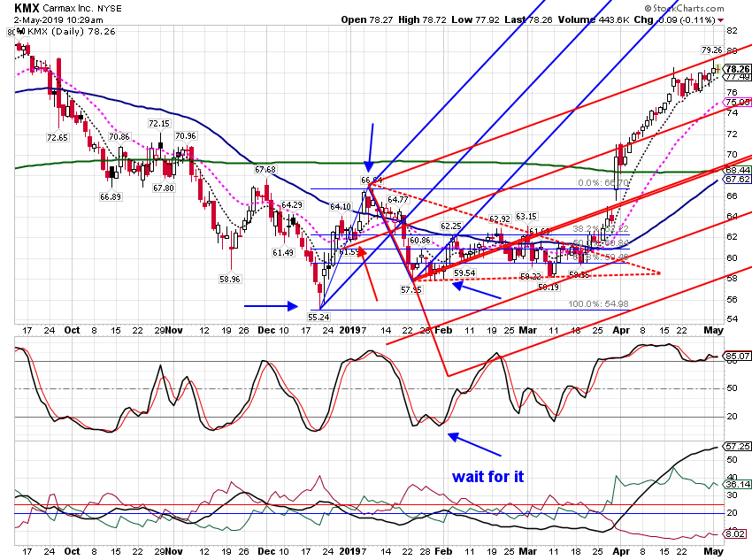Viewport: 752px width, 560px height.
Task: Click the 66.89 low price label
Action: (111, 196)
